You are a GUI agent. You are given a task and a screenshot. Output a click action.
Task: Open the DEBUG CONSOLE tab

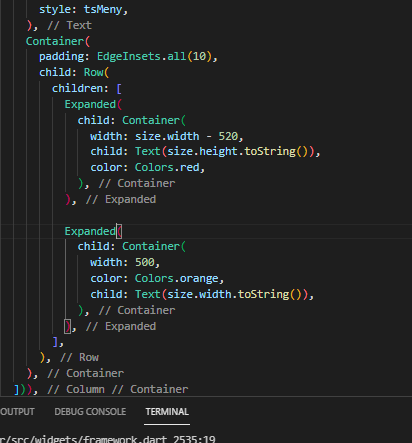tap(90, 412)
